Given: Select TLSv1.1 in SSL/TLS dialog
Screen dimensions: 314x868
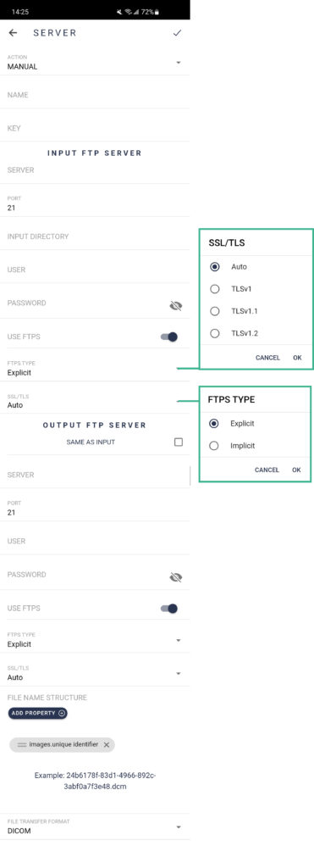Looking at the screenshot, I should (215, 311).
